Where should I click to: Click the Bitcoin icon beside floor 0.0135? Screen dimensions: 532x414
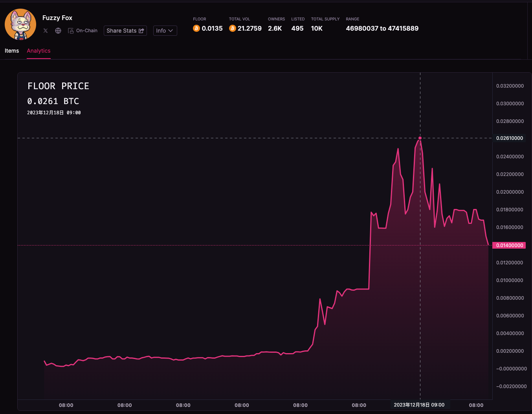click(x=196, y=28)
